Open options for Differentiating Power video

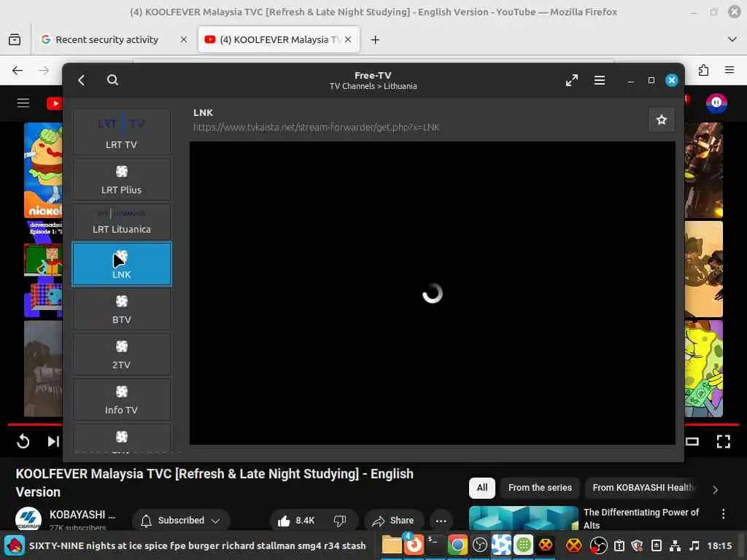[723, 514]
